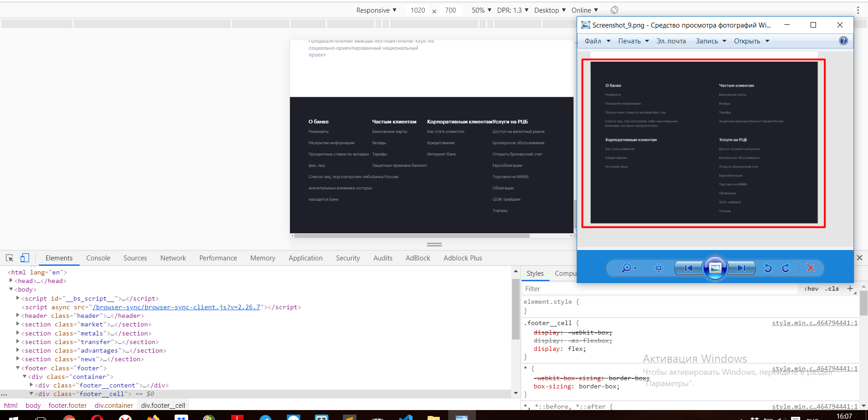Viewport: 868px width, 420px height.
Task: Toggle the device toolbar icon in DevTools
Action: pyautogui.click(x=24, y=258)
